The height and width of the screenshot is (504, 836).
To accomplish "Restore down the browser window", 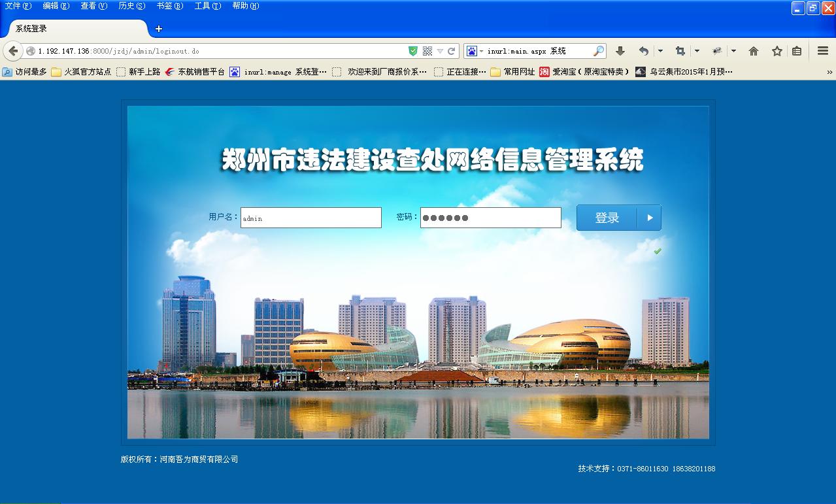I will click(813, 8).
